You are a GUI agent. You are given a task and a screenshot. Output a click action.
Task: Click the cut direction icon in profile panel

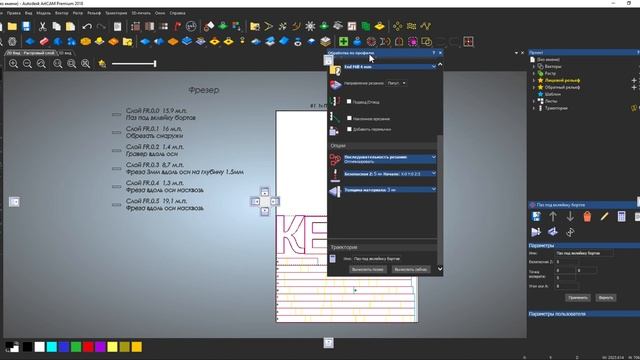[x=335, y=85]
